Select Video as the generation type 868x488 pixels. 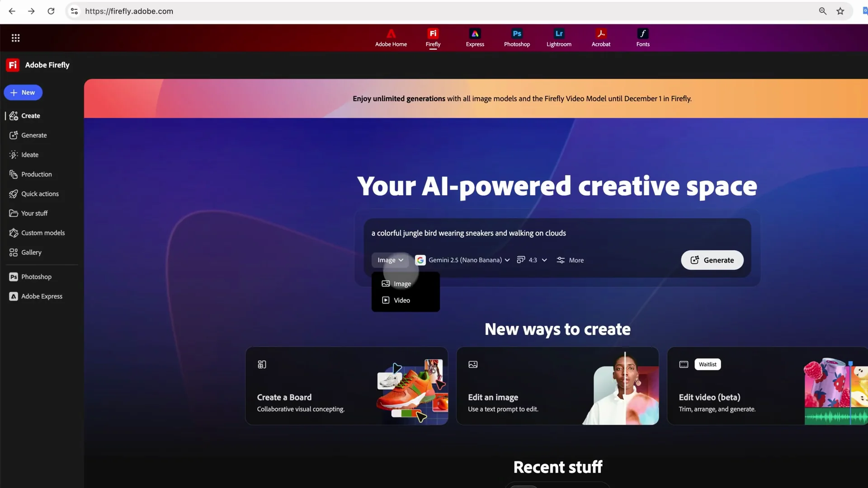401,300
